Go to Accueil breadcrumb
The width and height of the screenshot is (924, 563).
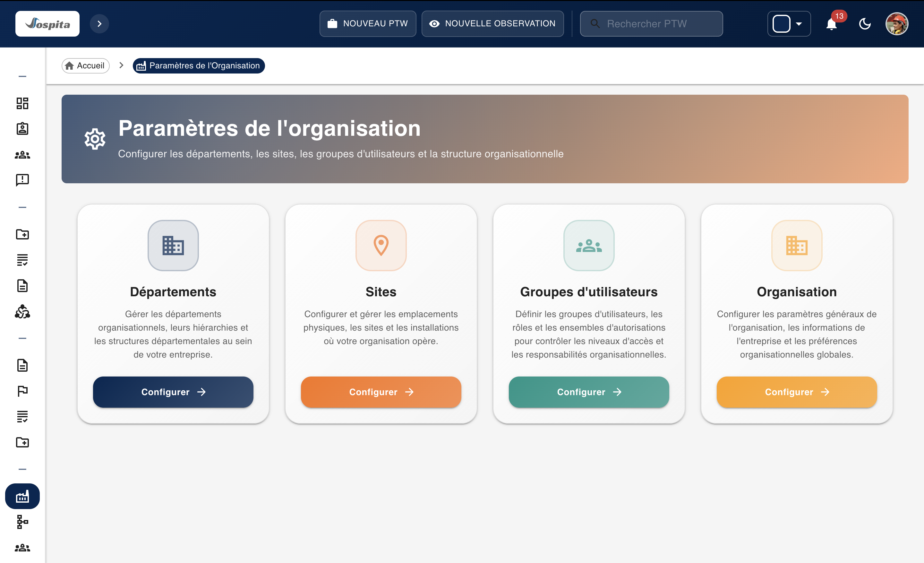85,65
